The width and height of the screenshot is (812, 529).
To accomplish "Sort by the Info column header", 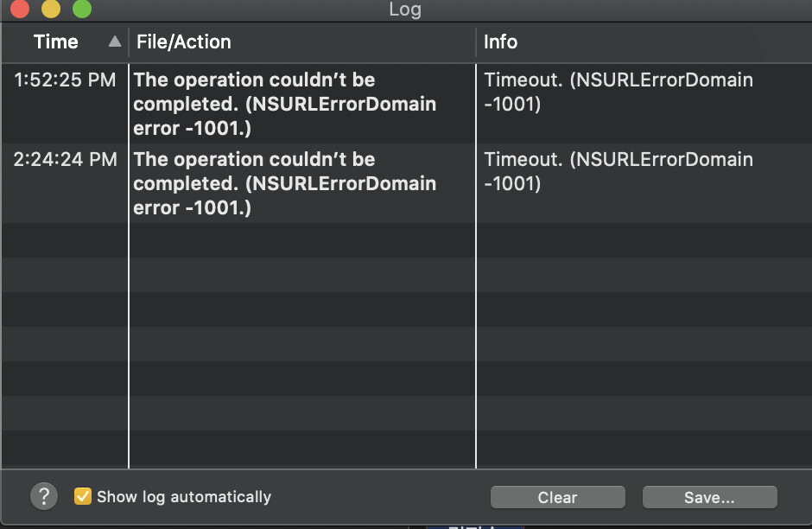I will pyautogui.click(x=500, y=42).
